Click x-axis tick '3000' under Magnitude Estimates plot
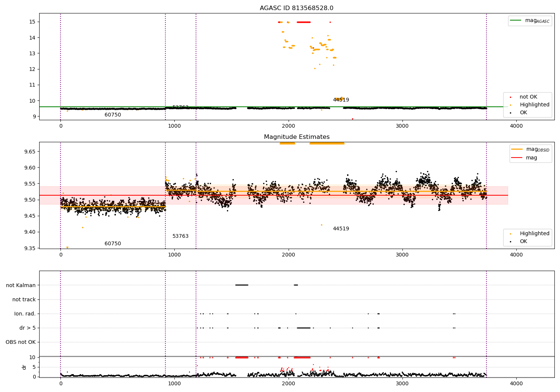 402,255
